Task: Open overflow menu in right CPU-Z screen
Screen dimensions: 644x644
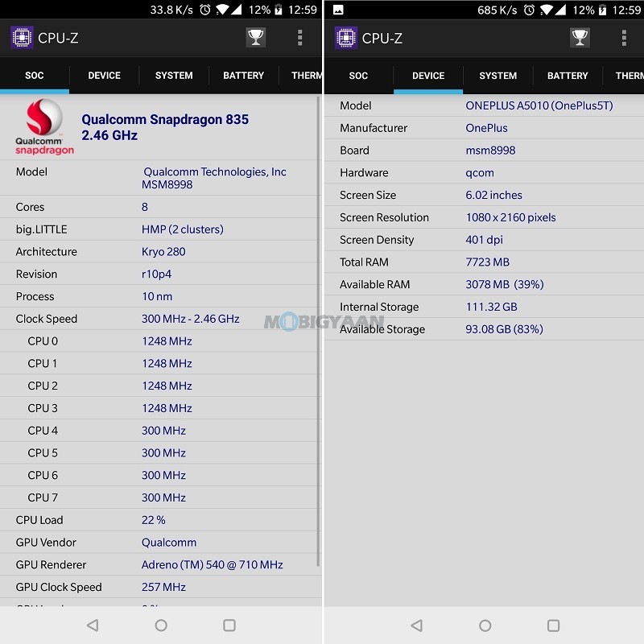Action: pos(624,38)
